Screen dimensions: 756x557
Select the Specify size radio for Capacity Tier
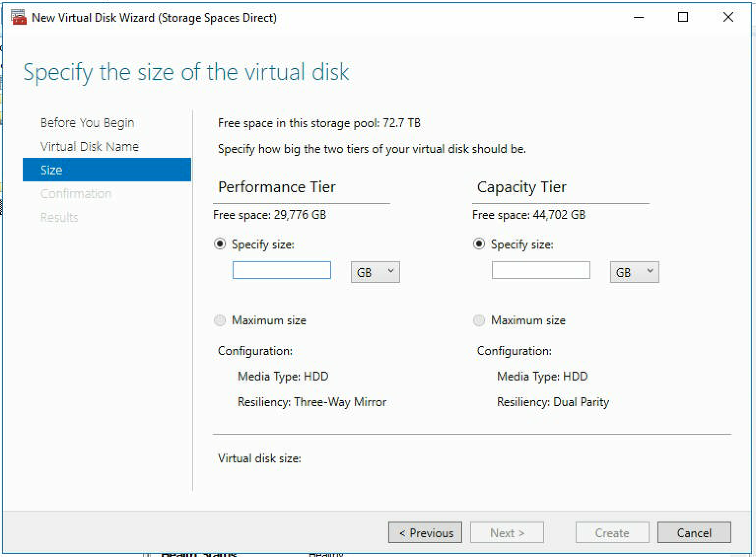tap(479, 244)
